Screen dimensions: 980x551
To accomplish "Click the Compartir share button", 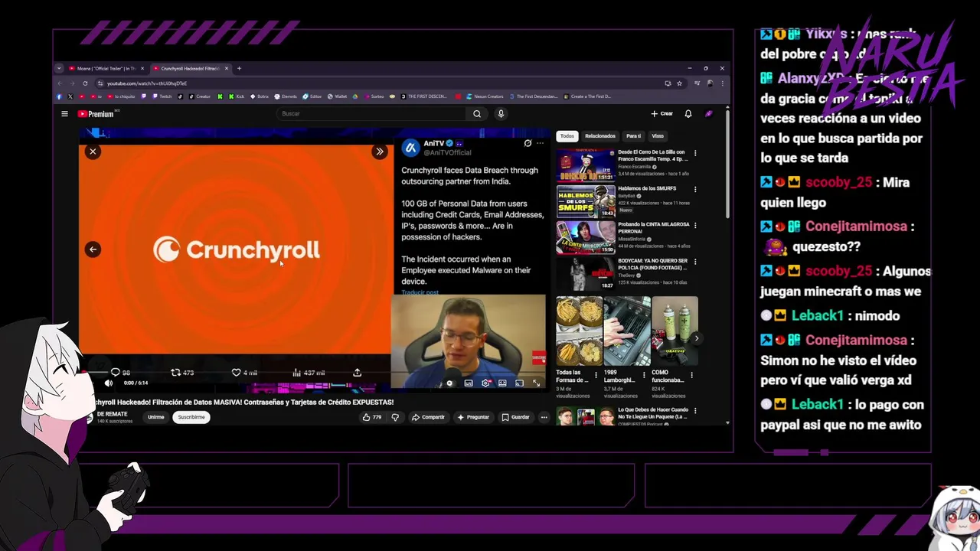I will tap(428, 417).
